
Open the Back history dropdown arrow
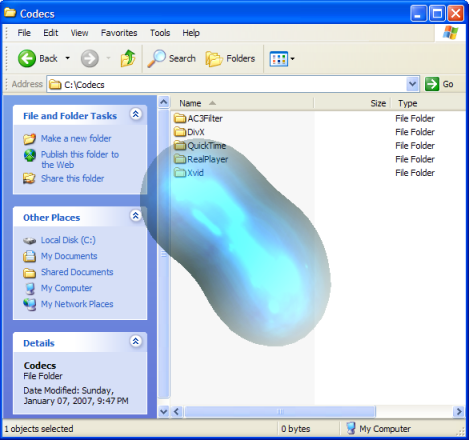pyautogui.click(x=67, y=58)
